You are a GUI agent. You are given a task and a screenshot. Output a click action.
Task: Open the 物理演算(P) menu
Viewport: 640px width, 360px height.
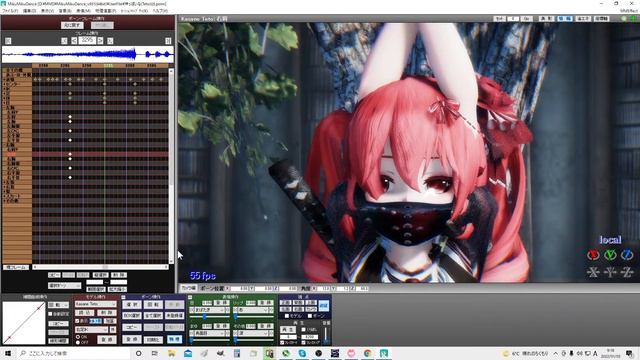coord(105,11)
